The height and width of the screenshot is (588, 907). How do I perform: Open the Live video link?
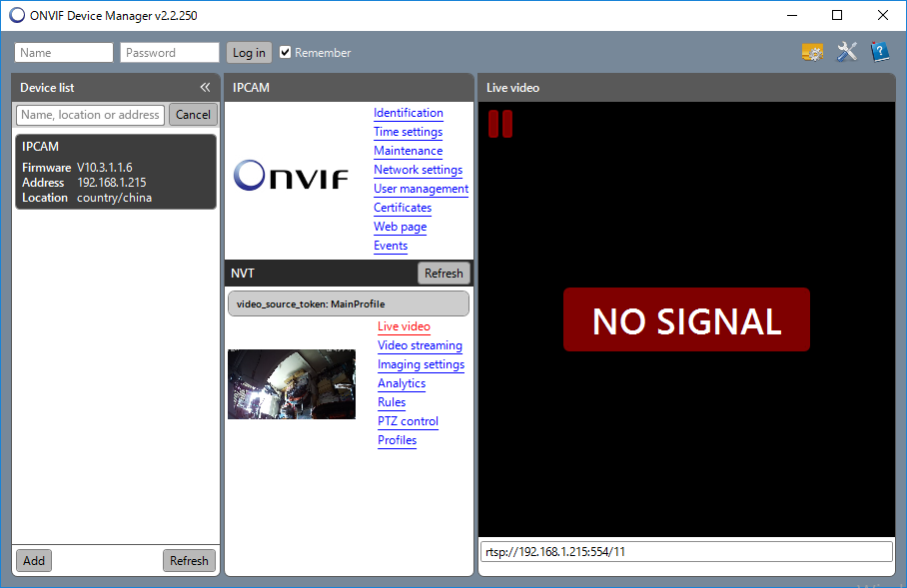click(404, 326)
